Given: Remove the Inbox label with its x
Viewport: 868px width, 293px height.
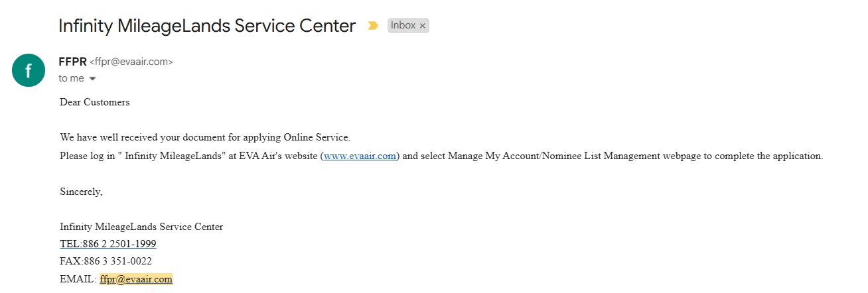Looking at the screenshot, I should [423, 26].
